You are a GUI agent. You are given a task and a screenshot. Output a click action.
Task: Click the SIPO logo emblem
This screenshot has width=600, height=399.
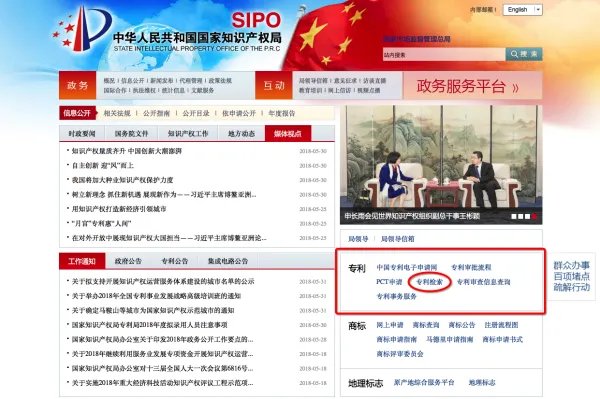tap(83, 29)
